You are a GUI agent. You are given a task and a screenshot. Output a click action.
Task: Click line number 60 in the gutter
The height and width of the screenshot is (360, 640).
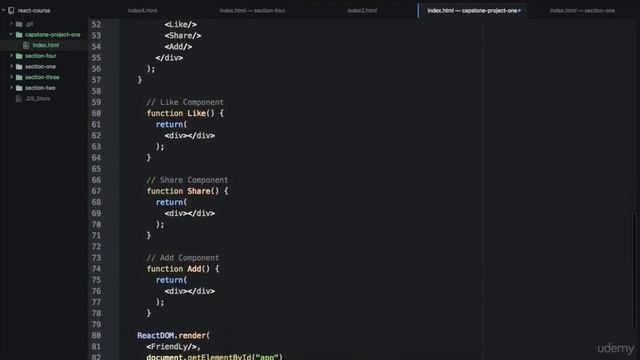pos(96,113)
